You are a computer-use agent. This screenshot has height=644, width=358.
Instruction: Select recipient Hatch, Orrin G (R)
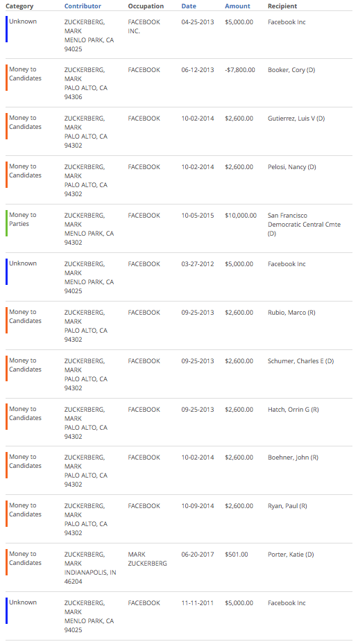[293, 410]
